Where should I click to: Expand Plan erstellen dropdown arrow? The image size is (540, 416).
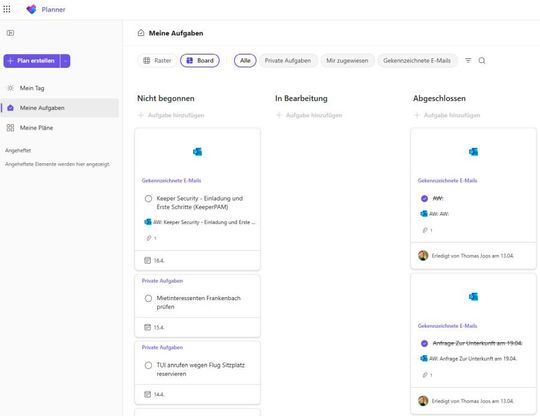point(65,61)
